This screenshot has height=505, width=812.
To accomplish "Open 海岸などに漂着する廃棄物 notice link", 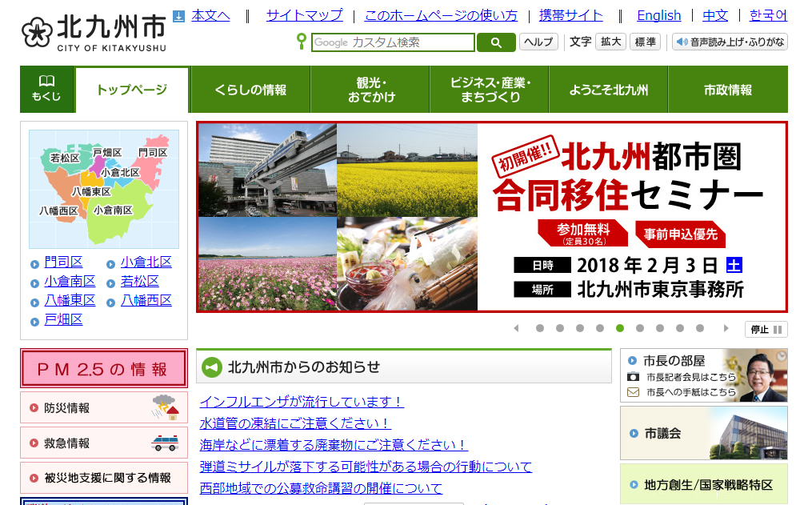I will coord(334,445).
